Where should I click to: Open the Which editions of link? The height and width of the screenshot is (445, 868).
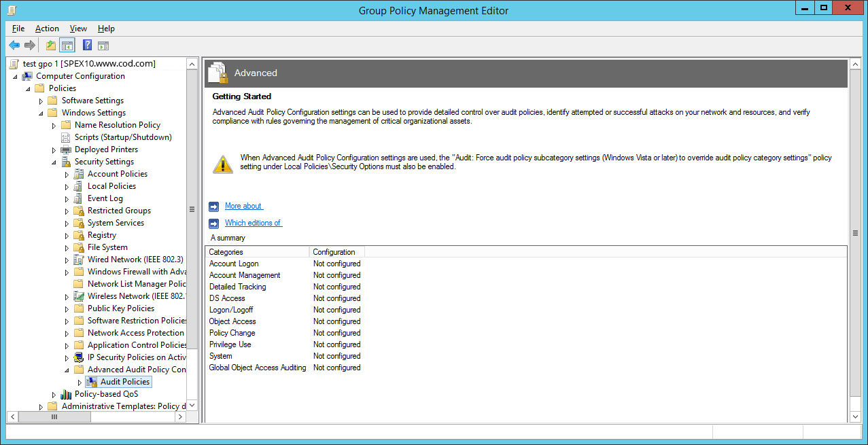click(x=253, y=223)
